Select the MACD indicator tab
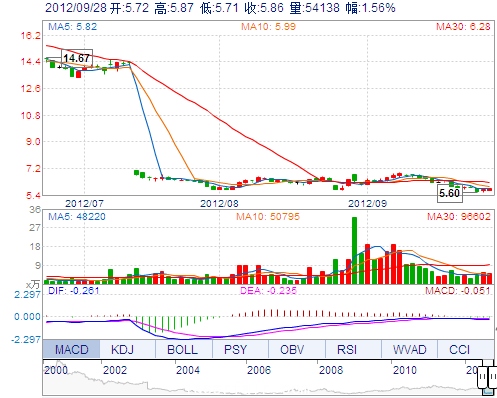The height and width of the screenshot is (398, 497). click(x=71, y=349)
